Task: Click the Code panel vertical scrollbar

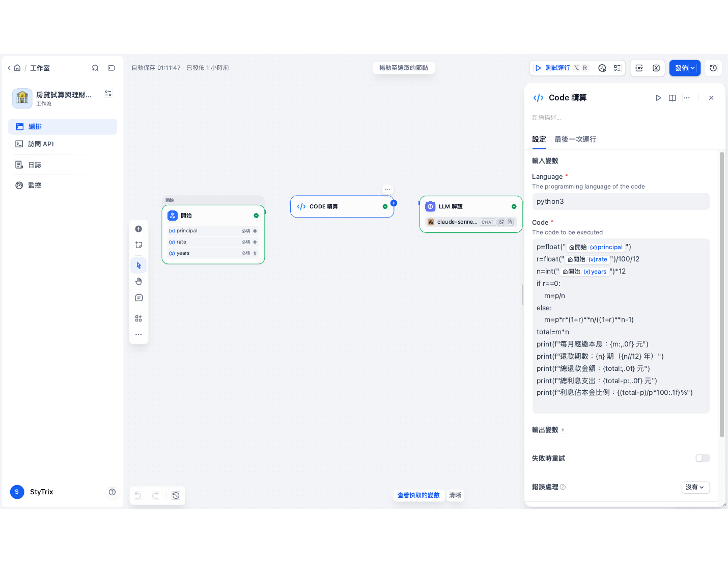Action: coord(722,294)
